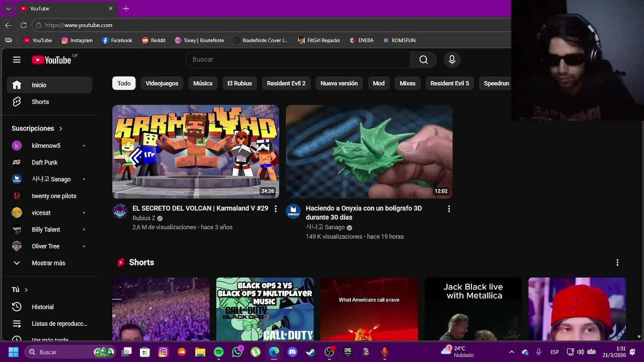Select the Mod filter chip

(x=379, y=83)
